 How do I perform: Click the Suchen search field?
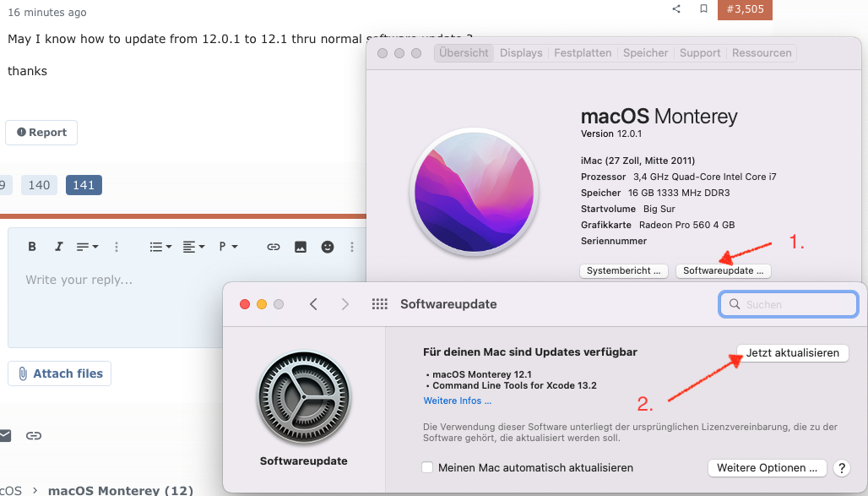pos(789,304)
